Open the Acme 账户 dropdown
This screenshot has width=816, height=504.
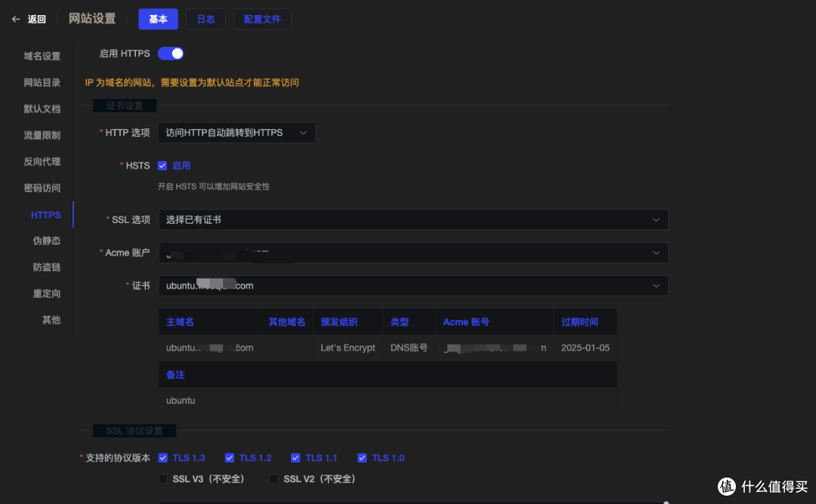[413, 252]
